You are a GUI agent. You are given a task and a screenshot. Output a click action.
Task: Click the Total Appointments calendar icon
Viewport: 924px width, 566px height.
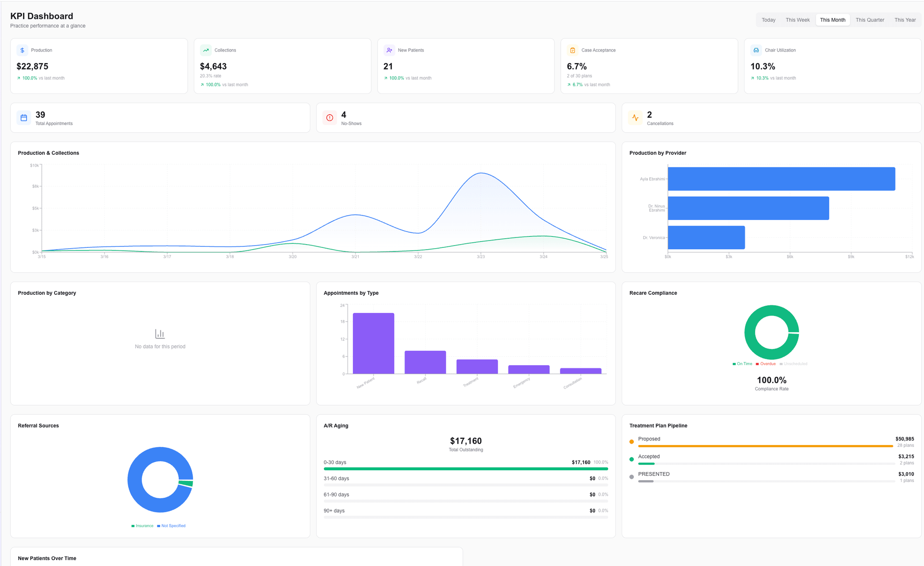pos(24,117)
